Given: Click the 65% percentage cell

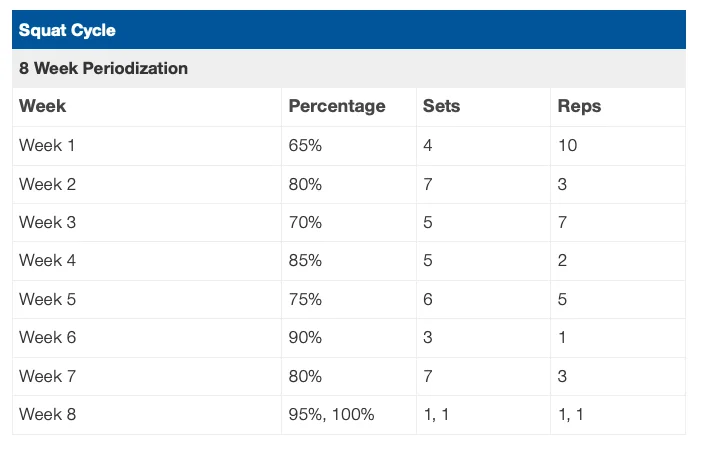Looking at the screenshot, I should [x=304, y=146].
